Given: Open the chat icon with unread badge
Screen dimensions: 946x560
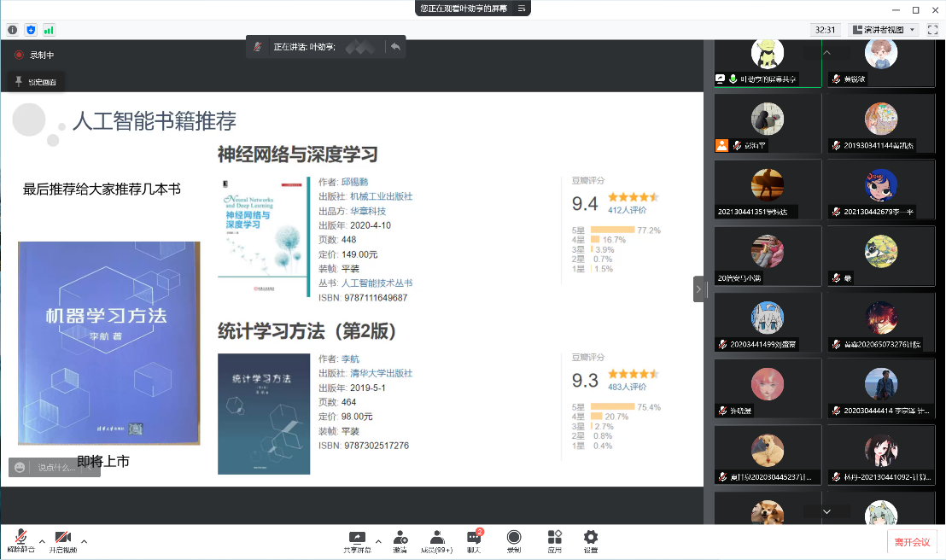Looking at the screenshot, I should point(473,540).
